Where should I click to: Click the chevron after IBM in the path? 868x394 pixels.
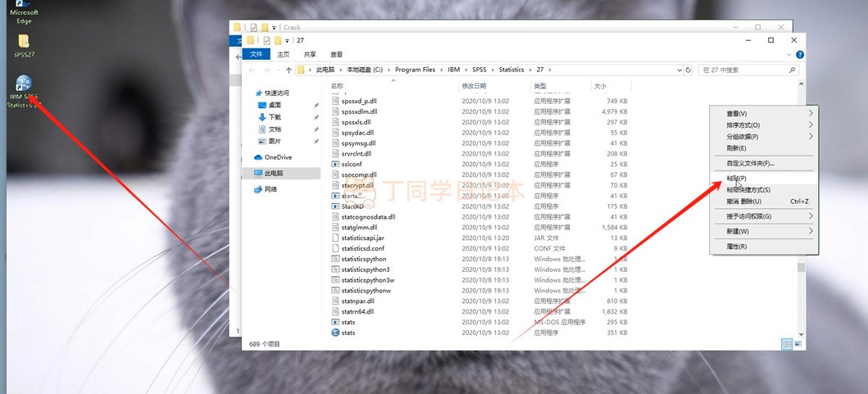[x=466, y=70]
